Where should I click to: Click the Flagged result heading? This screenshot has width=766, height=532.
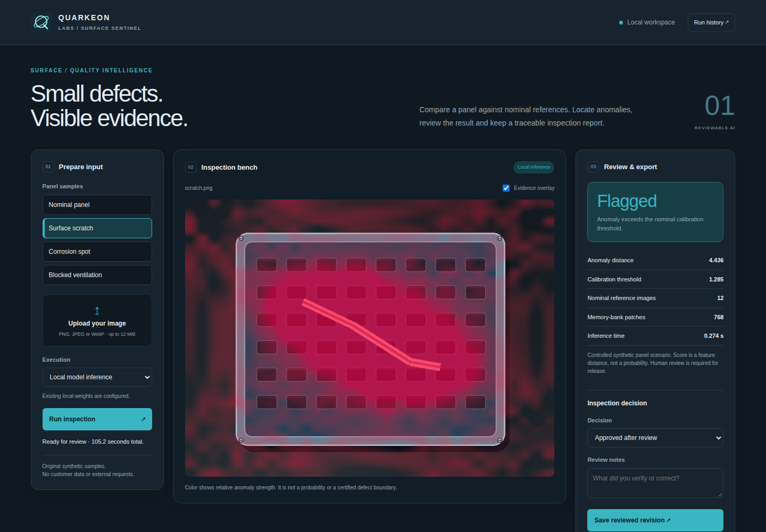coord(627,201)
